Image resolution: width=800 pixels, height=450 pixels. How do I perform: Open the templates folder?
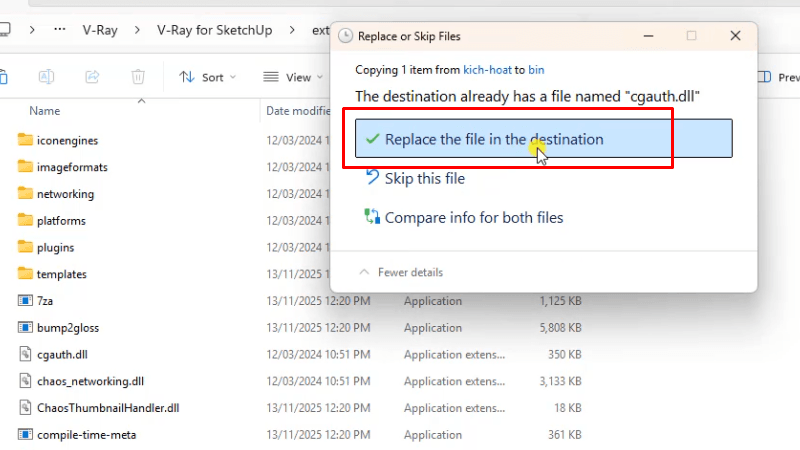[x=62, y=274]
